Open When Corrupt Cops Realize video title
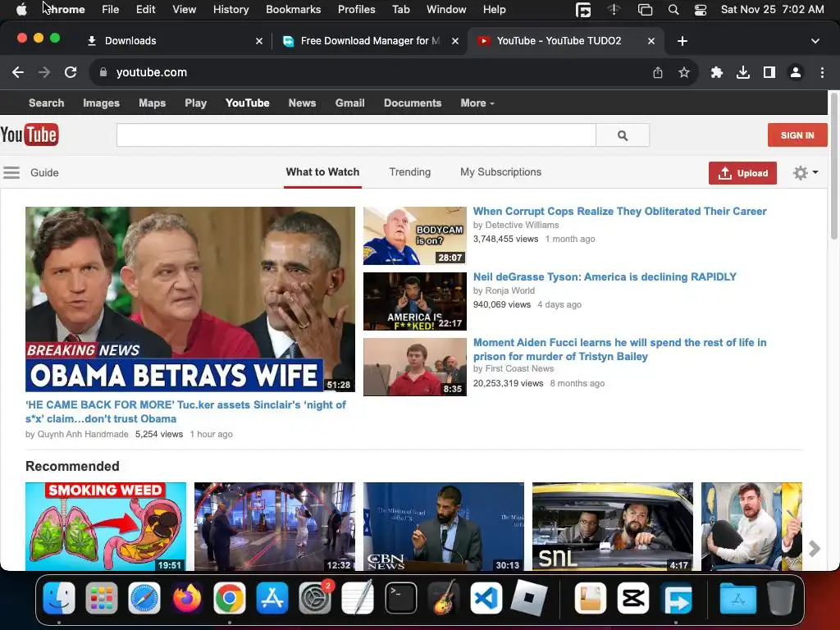 click(620, 211)
